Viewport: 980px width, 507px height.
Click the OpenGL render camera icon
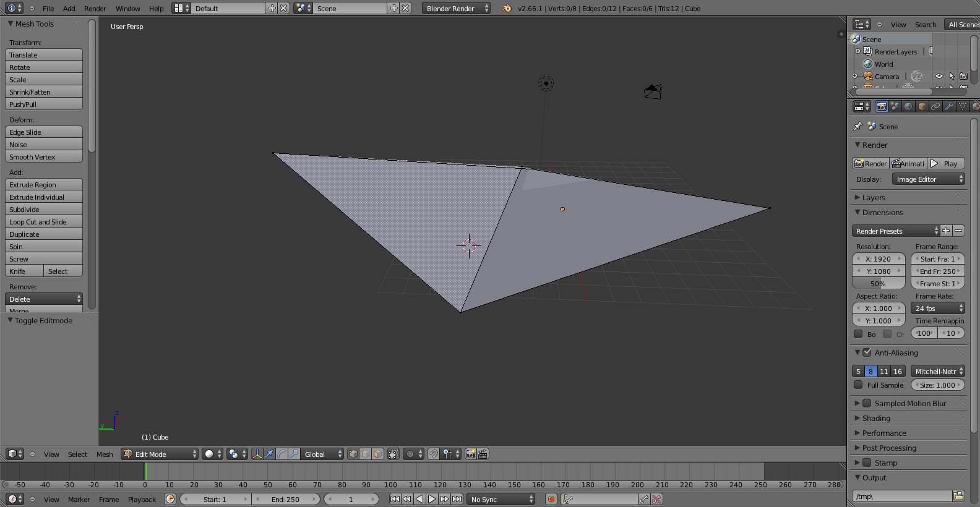pos(470,454)
